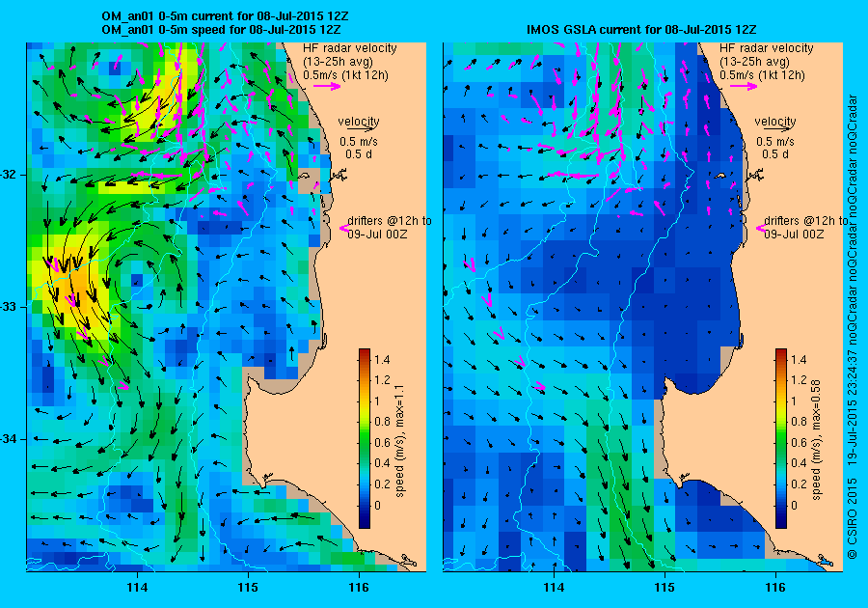Click '0.5 d' under velocity on the right map
The width and height of the screenshot is (868, 608).
[775, 154]
